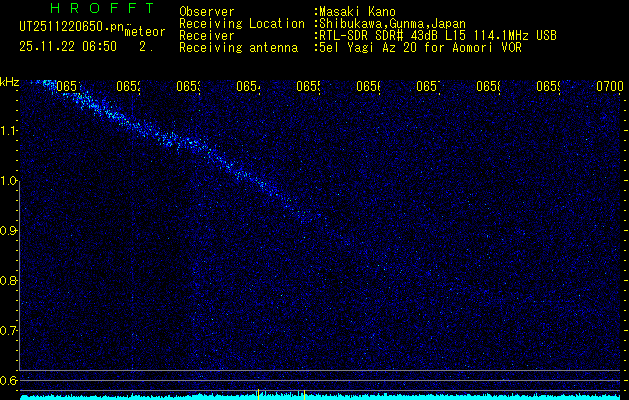Click the 'Receiving antenna' label

click(x=238, y=48)
